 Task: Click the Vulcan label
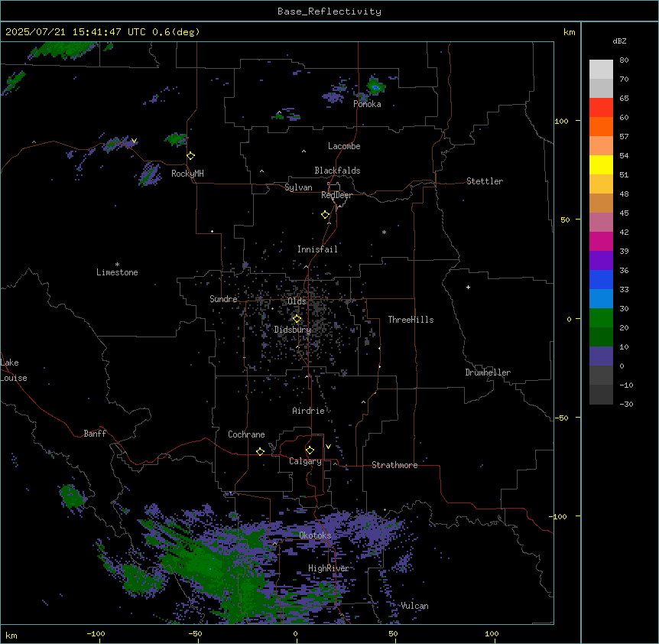pyautogui.click(x=414, y=606)
